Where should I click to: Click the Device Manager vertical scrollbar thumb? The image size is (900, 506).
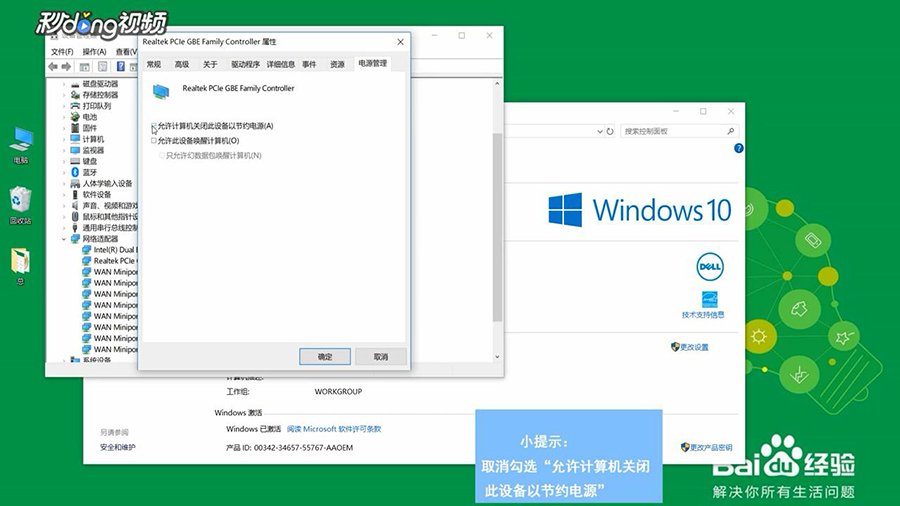point(498,227)
